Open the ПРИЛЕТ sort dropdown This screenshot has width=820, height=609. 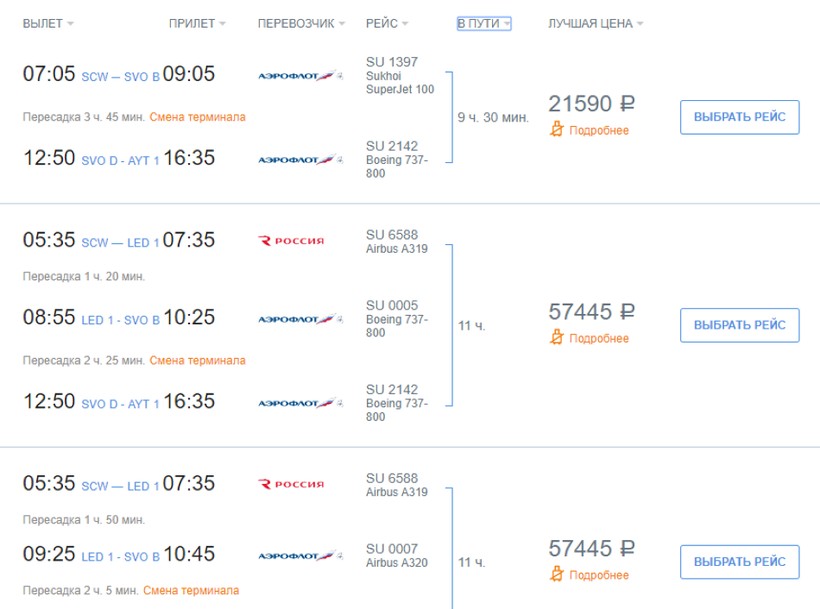(x=197, y=23)
